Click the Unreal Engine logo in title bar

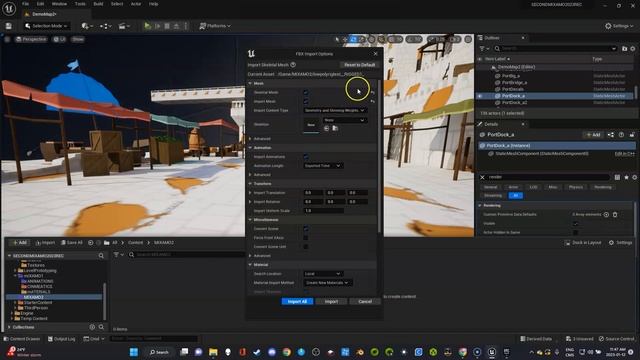point(9,8)
